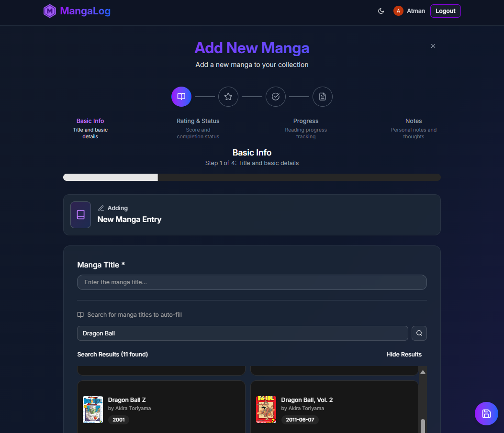Click the search results scrollbar thumb

pos(423,426)
